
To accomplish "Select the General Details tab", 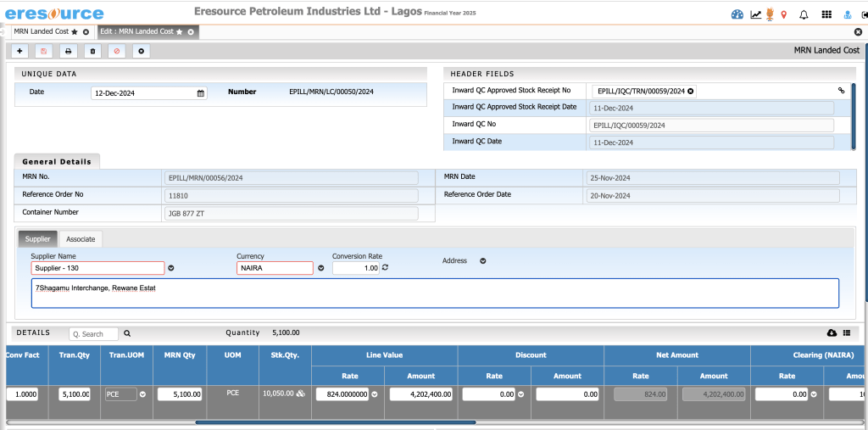I will 57,161.
